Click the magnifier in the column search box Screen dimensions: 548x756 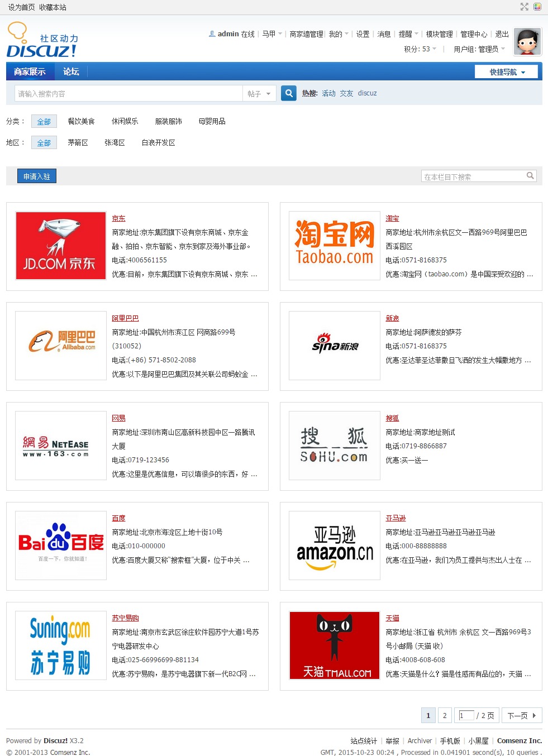point(530,176)
